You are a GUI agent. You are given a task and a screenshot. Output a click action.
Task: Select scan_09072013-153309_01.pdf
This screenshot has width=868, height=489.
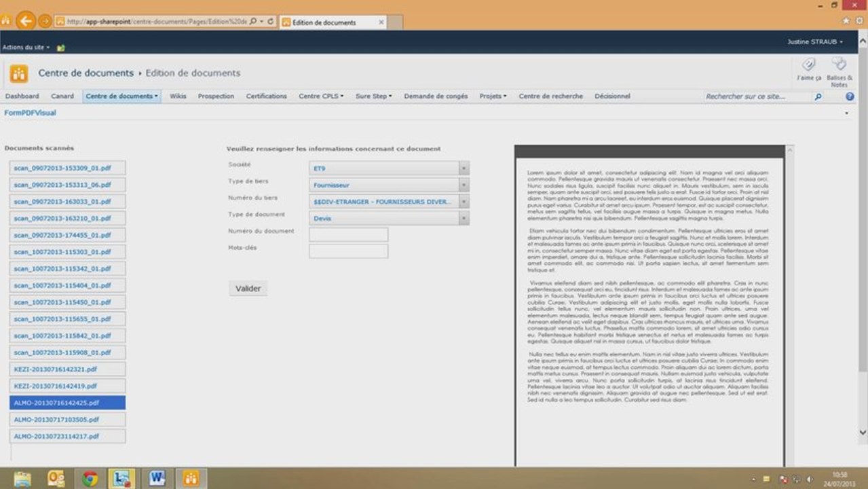pos(67,168)
